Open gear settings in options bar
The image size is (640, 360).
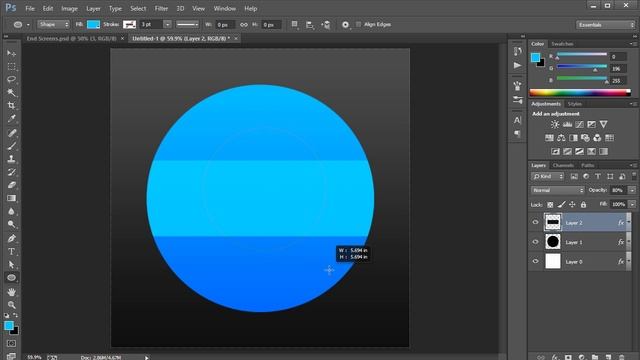click(345, 25)
